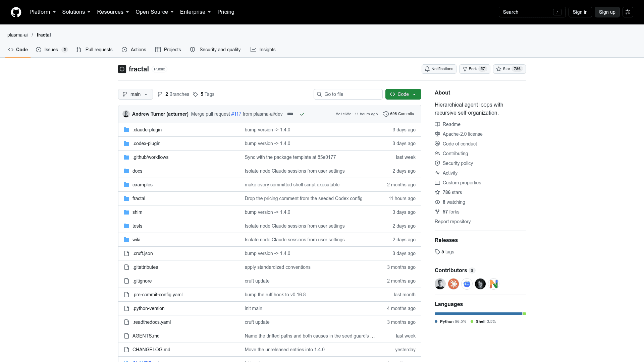The height and width of the screenshot is (362, 644).
Task: Focus the Go to file input
Action: click(x=348, y=94)
